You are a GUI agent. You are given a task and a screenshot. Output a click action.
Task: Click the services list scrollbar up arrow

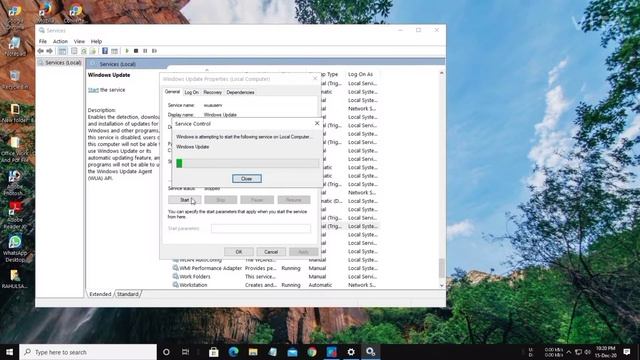[x=442, y=73]
